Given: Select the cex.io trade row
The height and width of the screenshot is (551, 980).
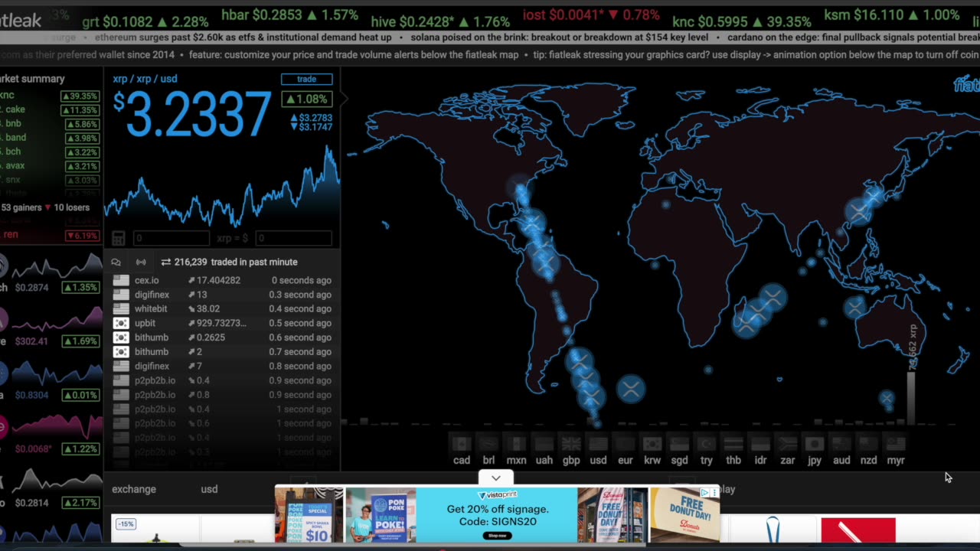Looking at the screenshot, I should 222,280.
